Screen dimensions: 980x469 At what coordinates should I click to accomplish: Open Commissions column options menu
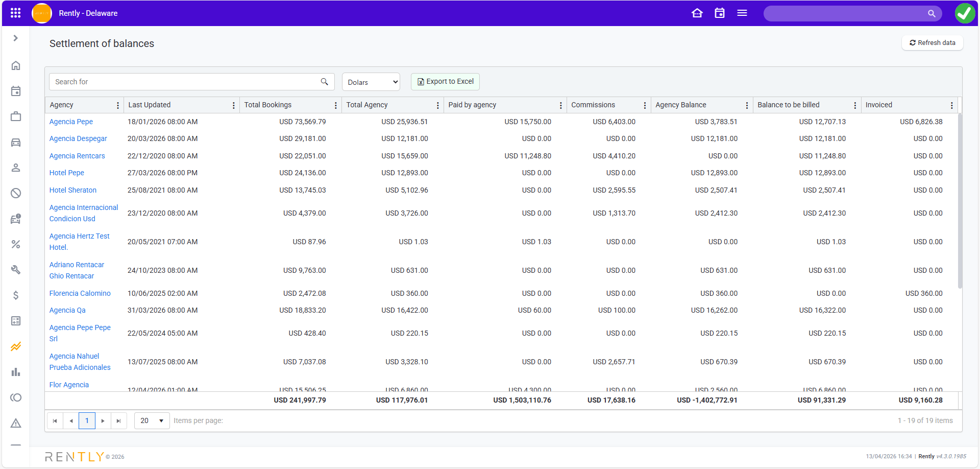pos(645,105)
